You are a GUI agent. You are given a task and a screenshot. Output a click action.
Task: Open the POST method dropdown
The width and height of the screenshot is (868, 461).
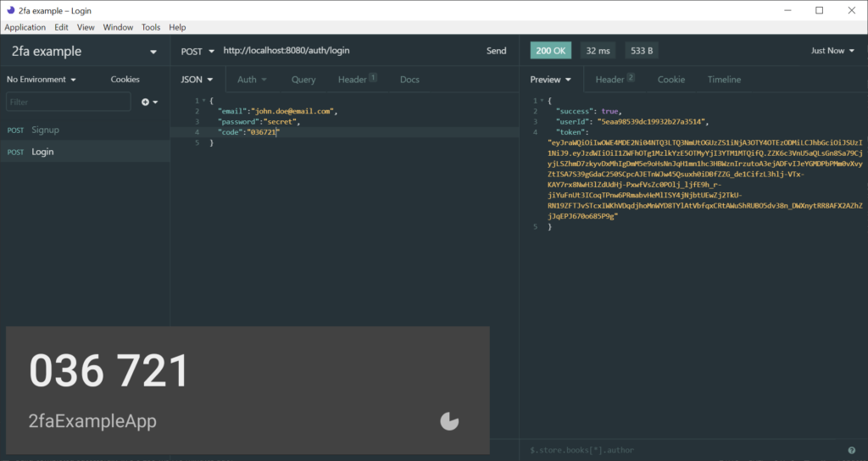198,51
